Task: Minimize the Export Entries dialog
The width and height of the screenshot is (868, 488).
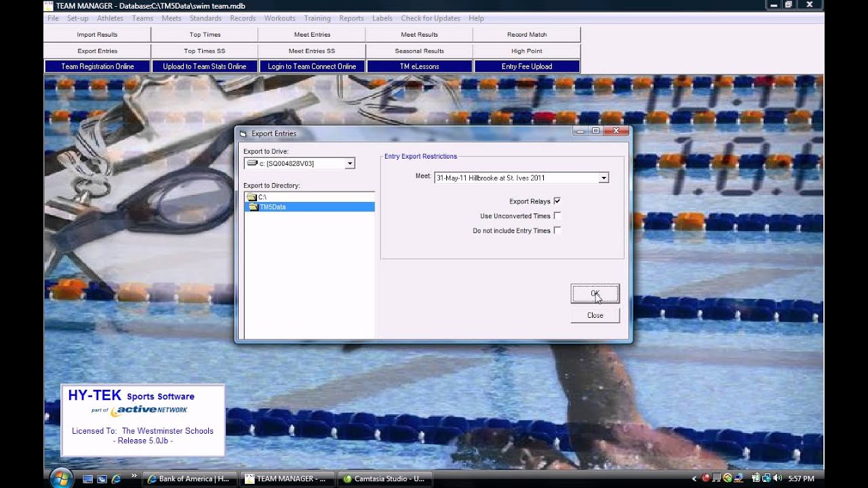Action: tap(581, 131)
